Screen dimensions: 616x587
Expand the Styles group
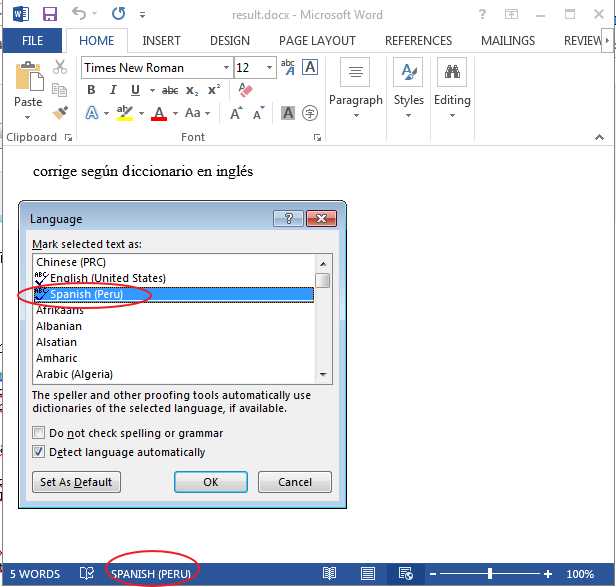click(x=409, y=88)
